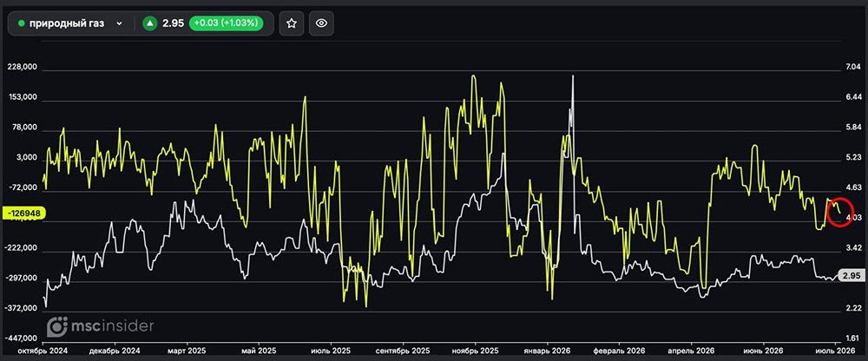Open the природный газ instrument selector
The width and height of the screenshot is (868, 361).
[70, 23]
